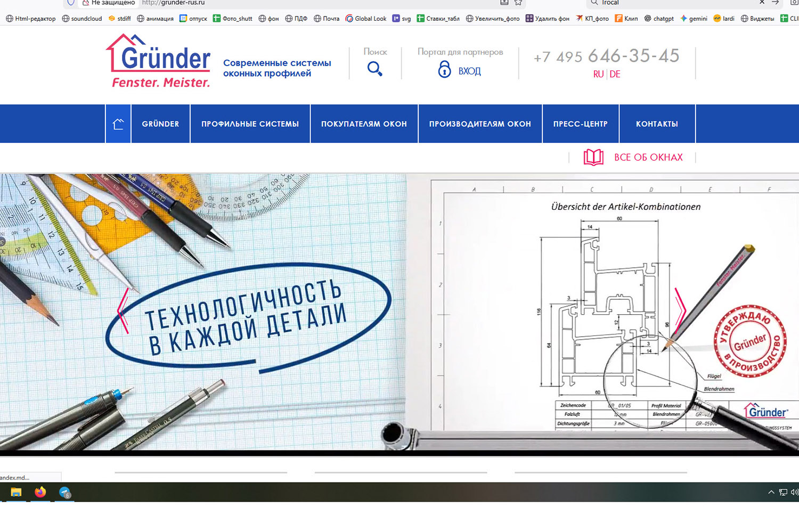Click the open book icon
799x532 pixels.
pyautogui.click(x=593, y=157)
